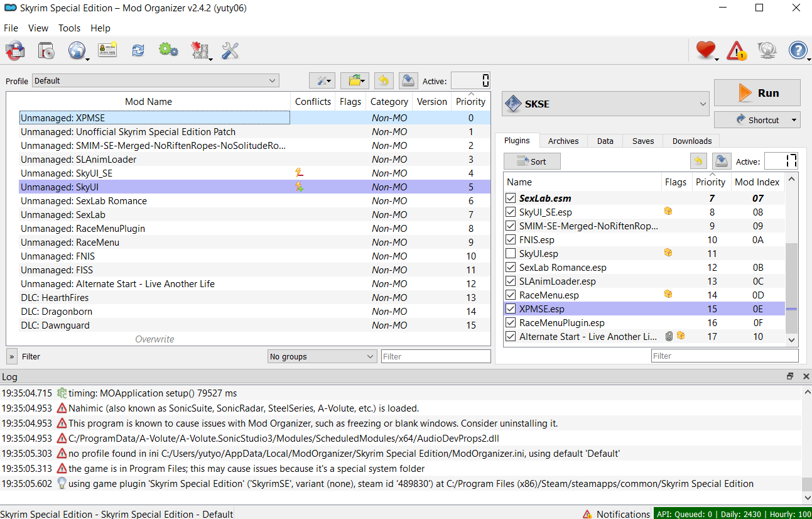
Task: Click the paperclip flag on Alternate Start plugin
Action: (669, 336)
